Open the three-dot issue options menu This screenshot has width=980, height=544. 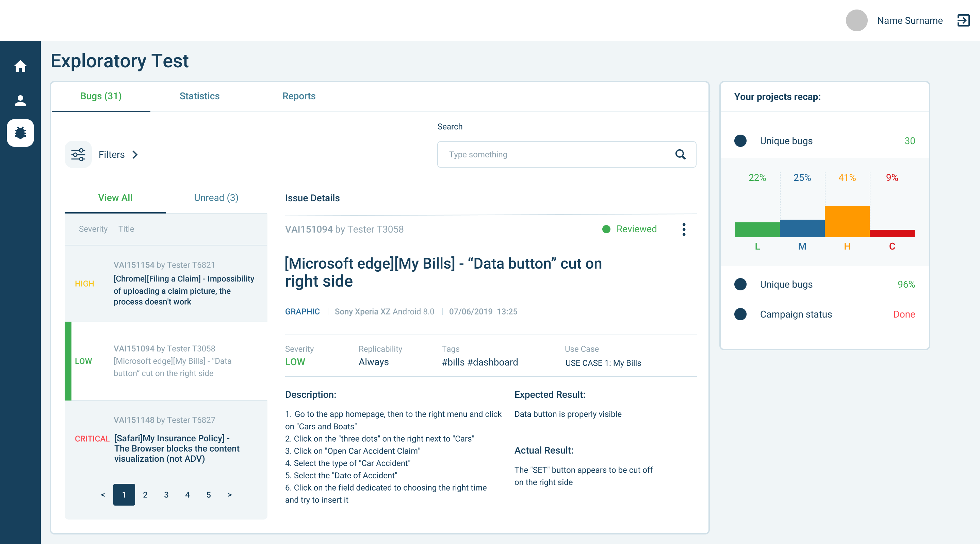tap(684, 229)
